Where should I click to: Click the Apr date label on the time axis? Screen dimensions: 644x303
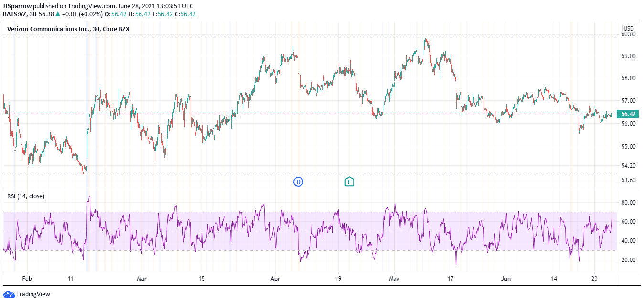(x=275, y=278)
